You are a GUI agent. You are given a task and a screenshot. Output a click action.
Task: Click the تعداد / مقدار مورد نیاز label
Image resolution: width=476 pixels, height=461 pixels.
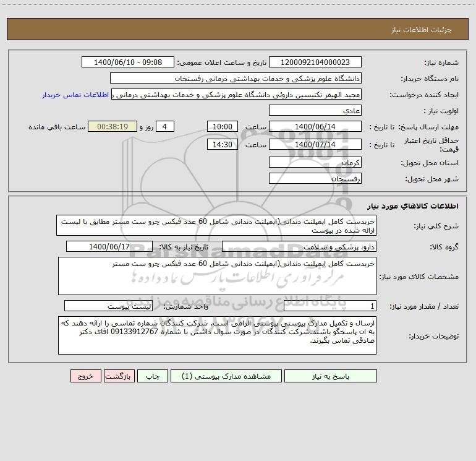pyautogui.click(x=424, y=306)
